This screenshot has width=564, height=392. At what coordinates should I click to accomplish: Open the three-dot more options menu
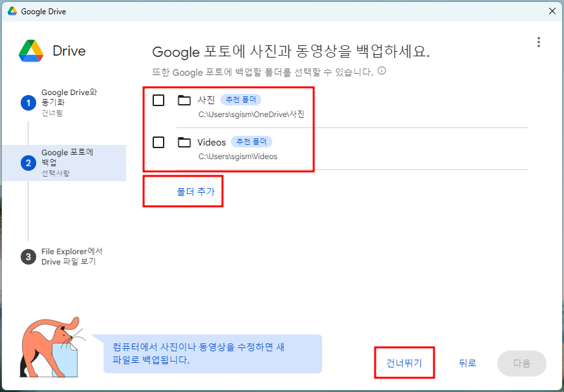(x=539, y=42)
